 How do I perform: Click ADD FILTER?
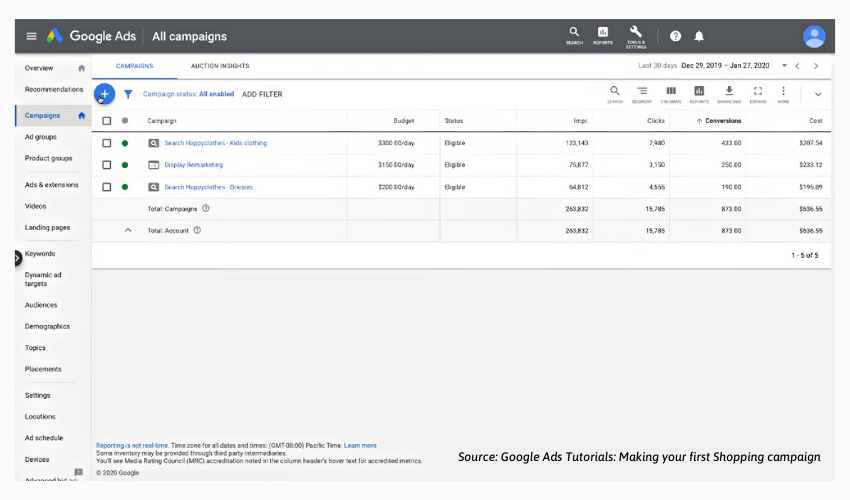(x=262, y=94)
